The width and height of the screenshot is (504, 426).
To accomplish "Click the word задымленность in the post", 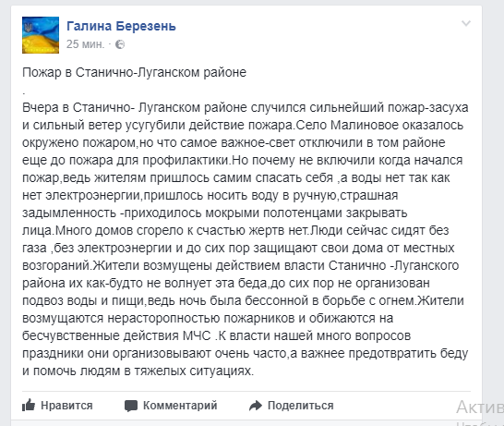I will click(69, 213).
